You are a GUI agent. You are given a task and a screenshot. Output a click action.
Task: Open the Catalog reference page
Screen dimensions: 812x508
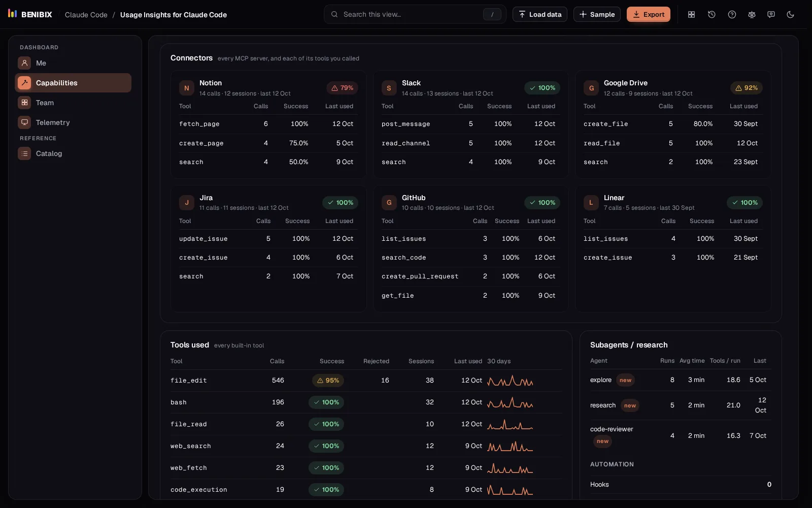(x=73, y=153)
